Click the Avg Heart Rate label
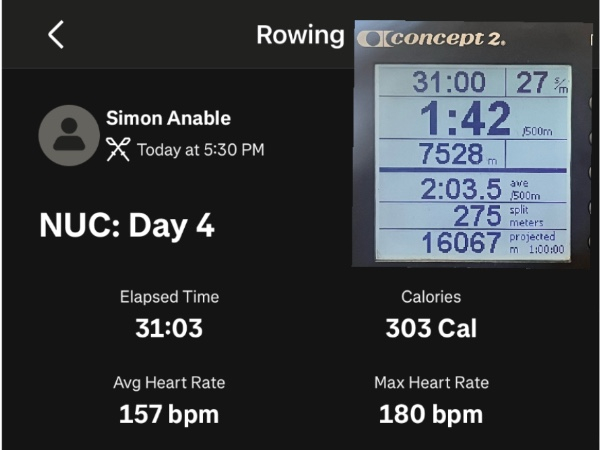Viewport: 600px width, 450px height. click(169, 383)
